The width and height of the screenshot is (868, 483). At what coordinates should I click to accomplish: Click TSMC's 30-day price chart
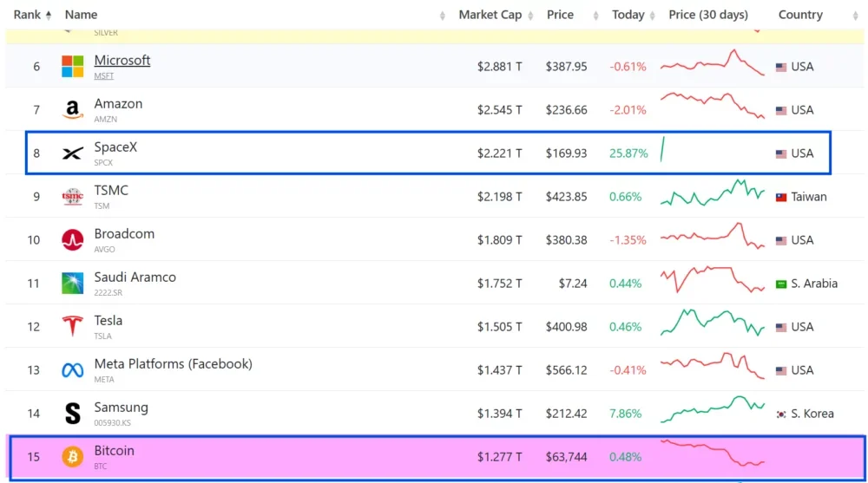pyautogui.click(x=713, y=193)
